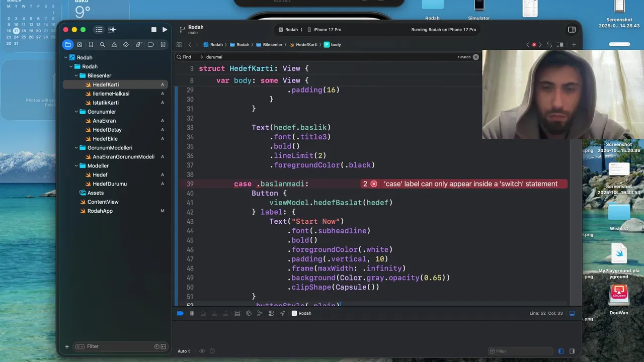
Task: Run the Rodah scheme with play button
Action: pyautogui.click(x=165, y=30)
